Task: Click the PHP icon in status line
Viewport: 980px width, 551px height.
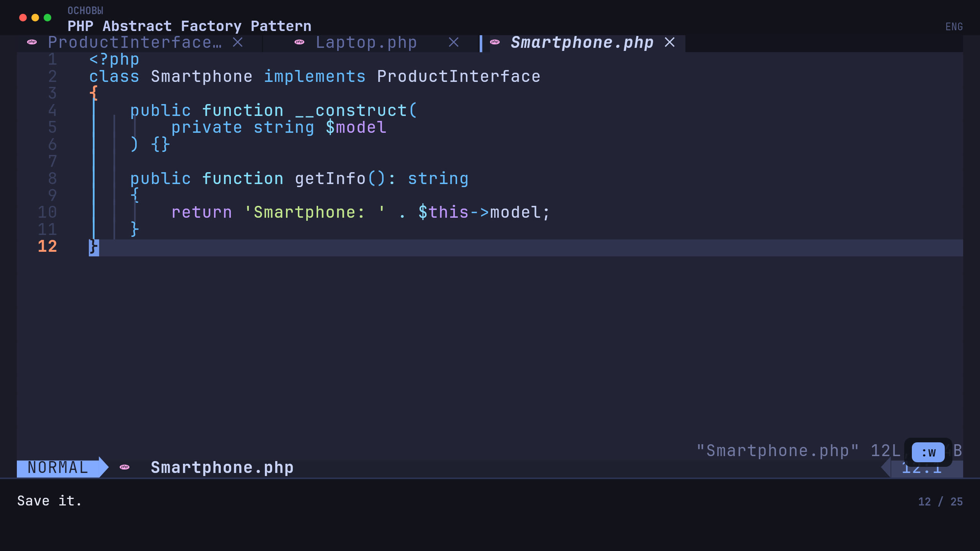Action: click(124, 467)
